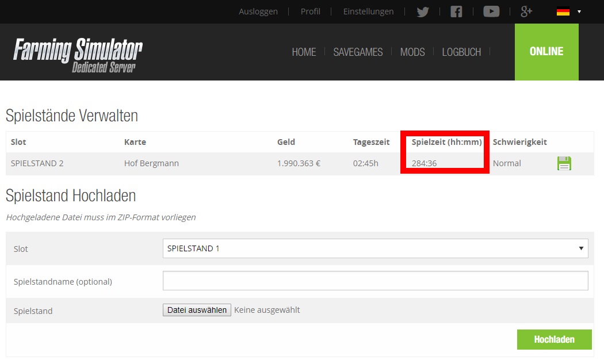
Task: Click the Datei auswählen file button
Action: click(197, 310)
